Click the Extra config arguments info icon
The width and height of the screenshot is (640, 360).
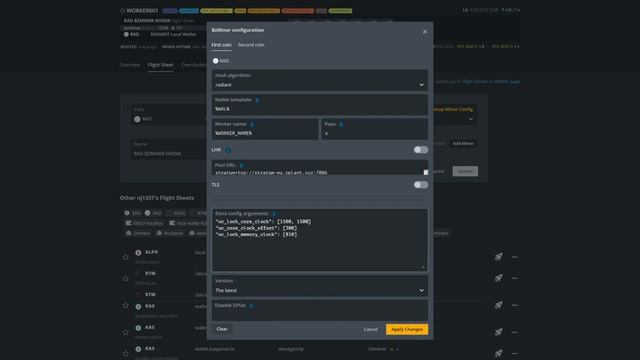[x=274, y=214]
